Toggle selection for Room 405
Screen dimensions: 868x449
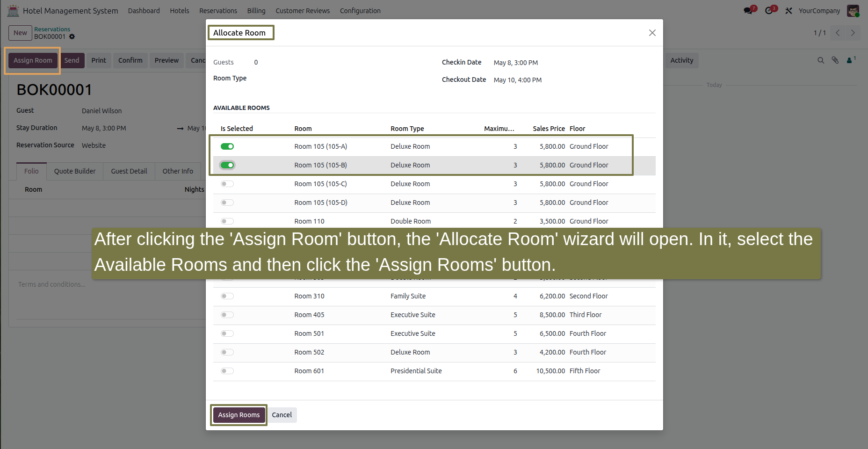(x=227, y=315)
